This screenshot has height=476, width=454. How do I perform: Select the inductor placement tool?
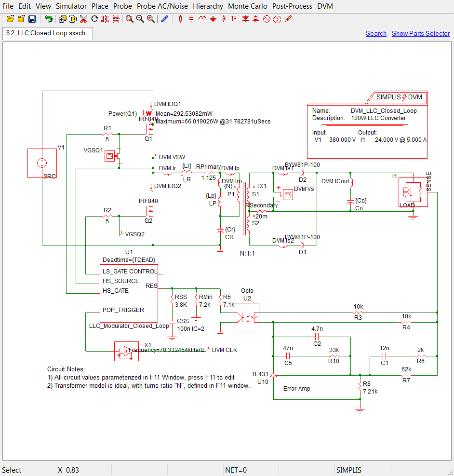coord(202,18)
